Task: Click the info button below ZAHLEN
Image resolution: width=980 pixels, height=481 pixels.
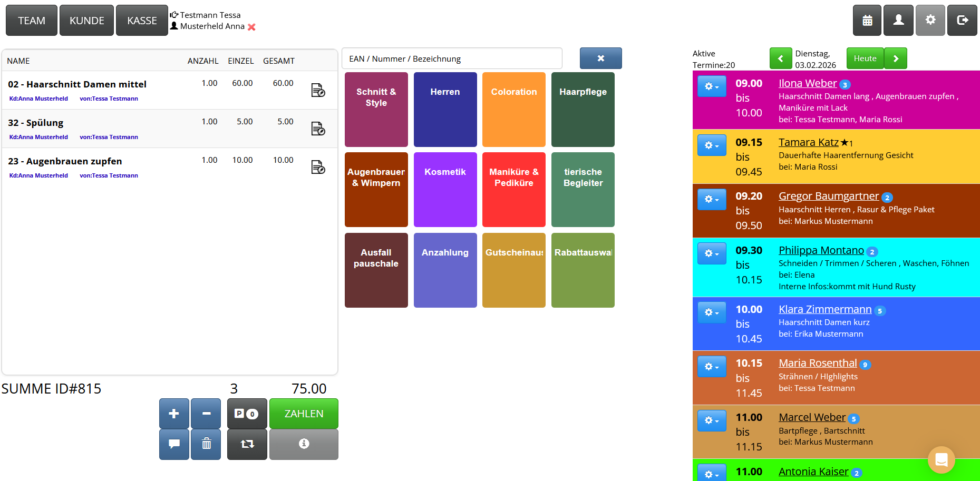Action: coord(304,444)
